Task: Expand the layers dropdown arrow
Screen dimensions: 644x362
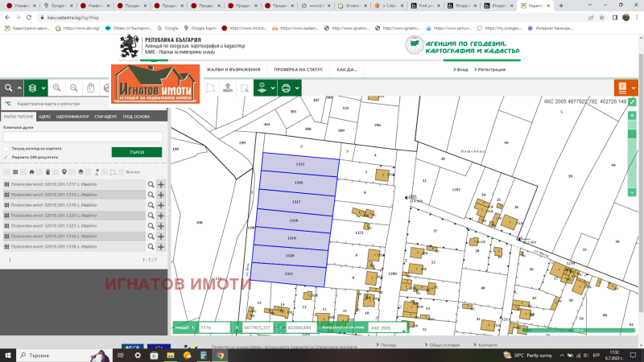Action: tap(42, 88)
